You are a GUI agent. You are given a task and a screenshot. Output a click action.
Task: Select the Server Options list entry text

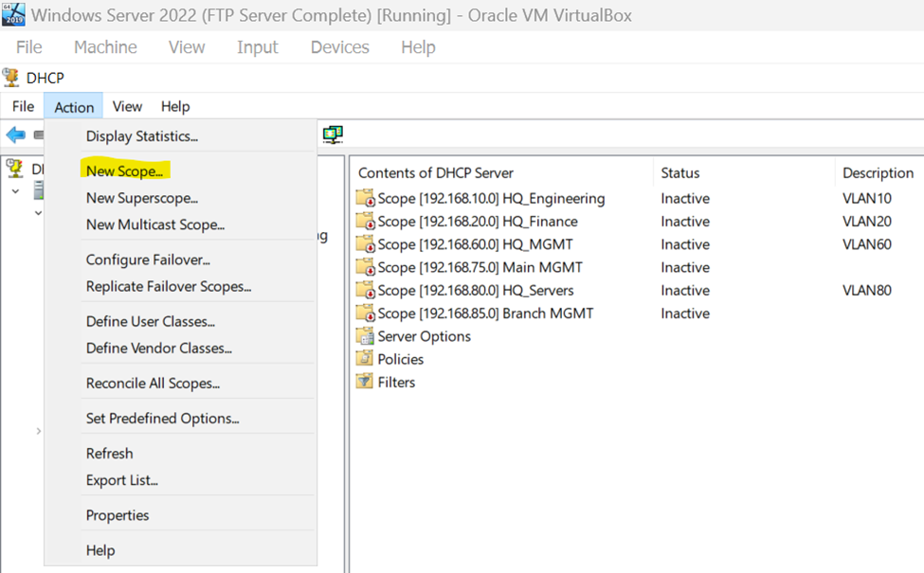point(425,336)
